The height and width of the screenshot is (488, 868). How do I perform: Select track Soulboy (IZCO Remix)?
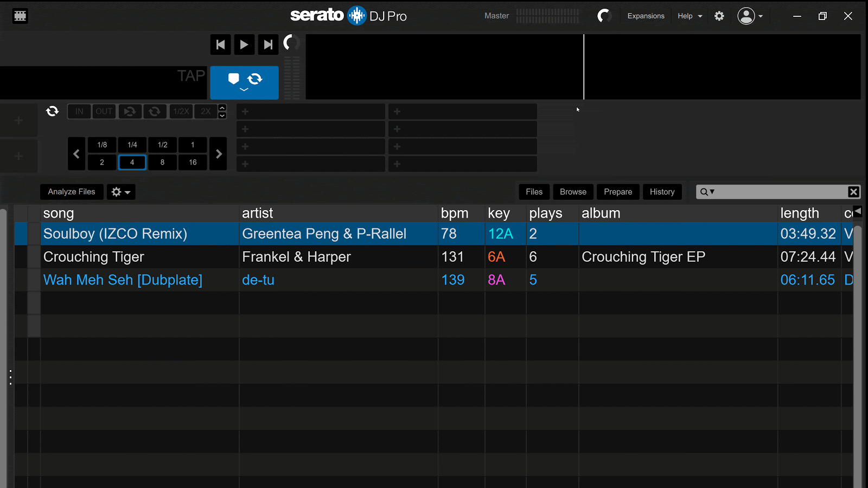434,233
